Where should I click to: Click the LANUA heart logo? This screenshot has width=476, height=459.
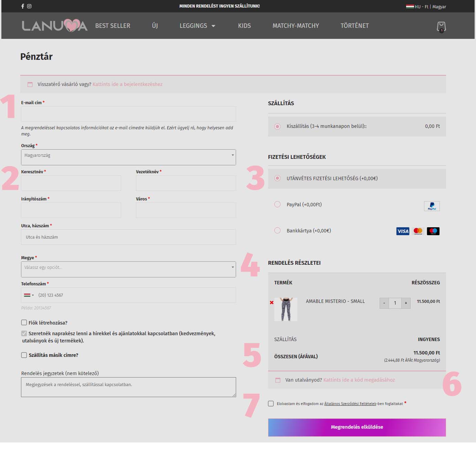tap(55, 26)
